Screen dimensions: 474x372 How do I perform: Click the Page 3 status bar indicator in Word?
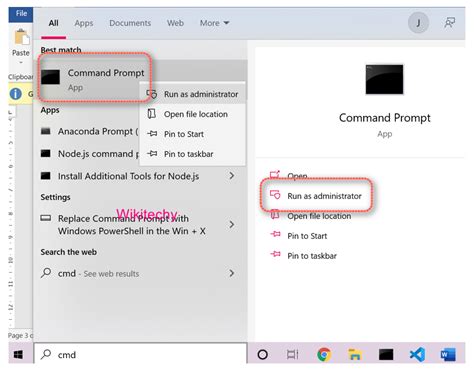(21, 335)
